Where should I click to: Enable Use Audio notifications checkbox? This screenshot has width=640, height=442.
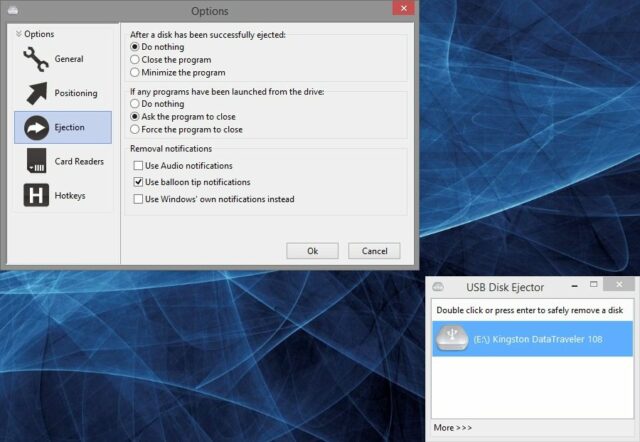pos(139,166)
